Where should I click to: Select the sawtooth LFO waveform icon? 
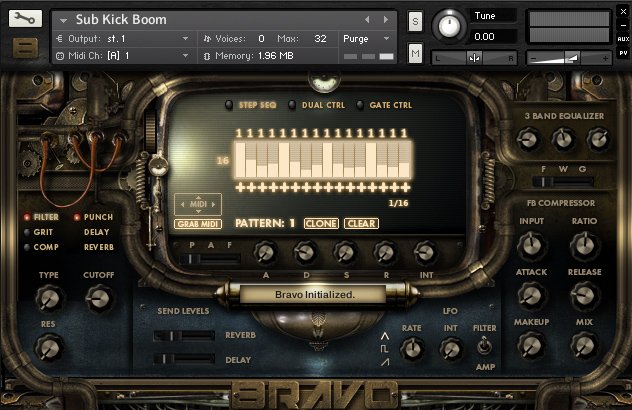coord(385,362)
